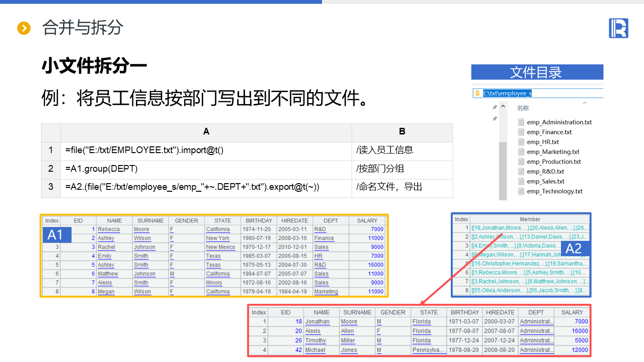Screen dimensions: 644x362
Task: Click the scroll-up arrow of the sidebar scrollbar
Action: (503, 105)
